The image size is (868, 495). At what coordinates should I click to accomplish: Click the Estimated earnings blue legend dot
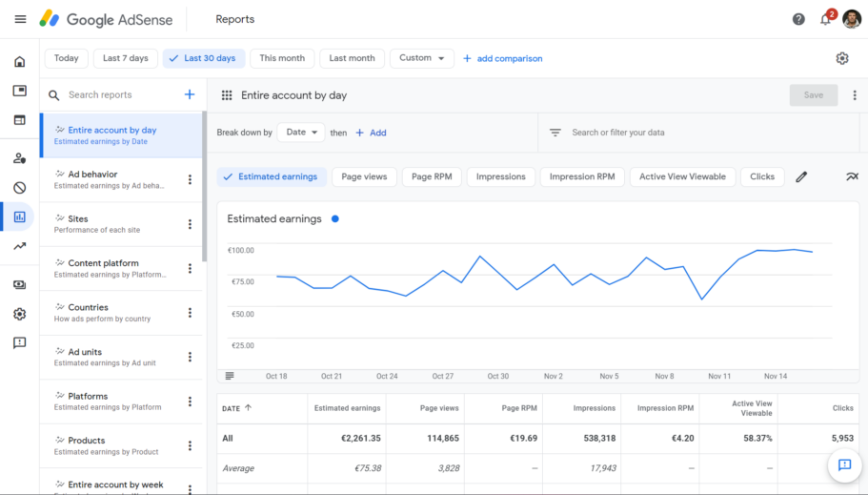coord(335,219)
